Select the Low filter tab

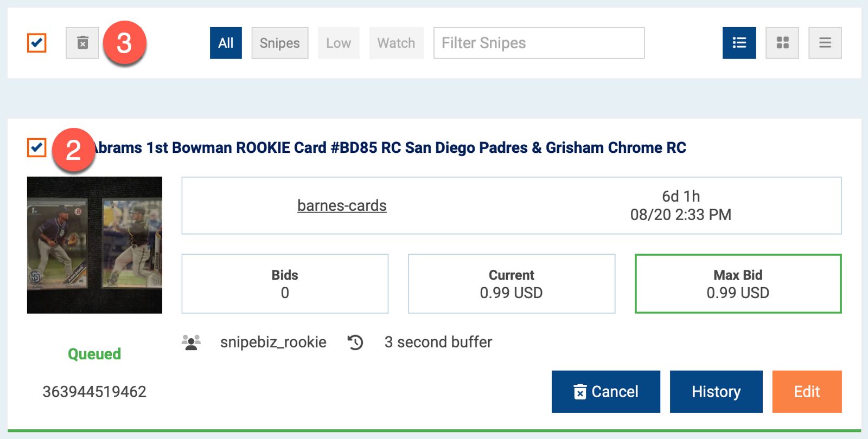click(x=339, y=43)
